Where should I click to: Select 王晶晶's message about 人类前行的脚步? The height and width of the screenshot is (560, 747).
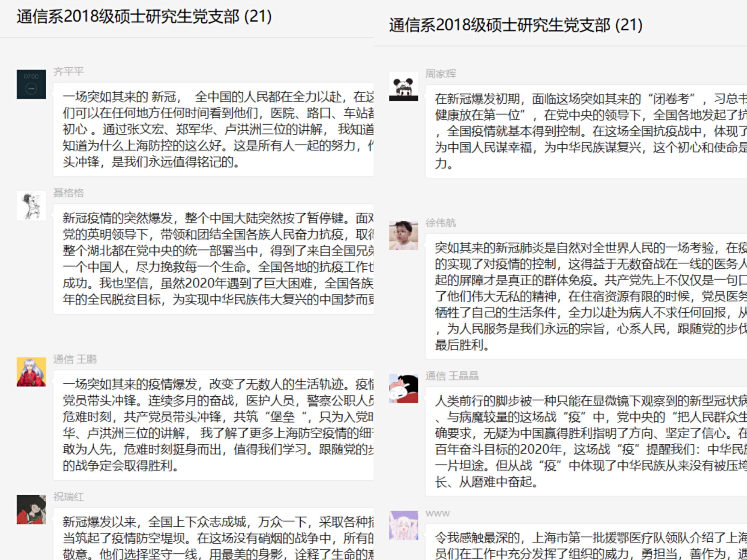(584, 441)
